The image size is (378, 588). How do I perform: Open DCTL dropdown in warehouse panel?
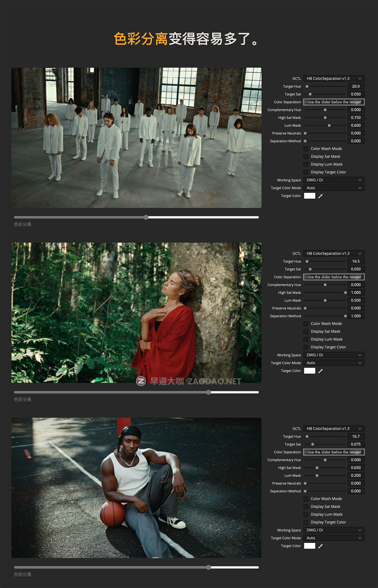tap(334, 78)
